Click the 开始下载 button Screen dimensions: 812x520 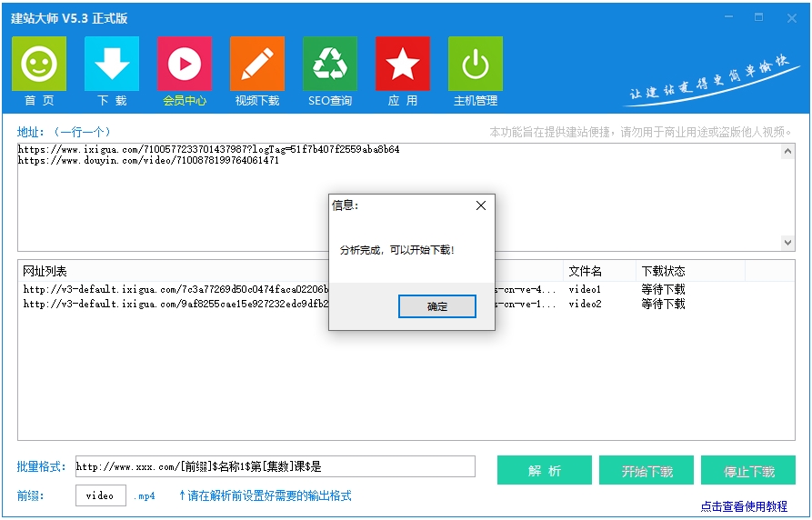click(x=647, y=470)
